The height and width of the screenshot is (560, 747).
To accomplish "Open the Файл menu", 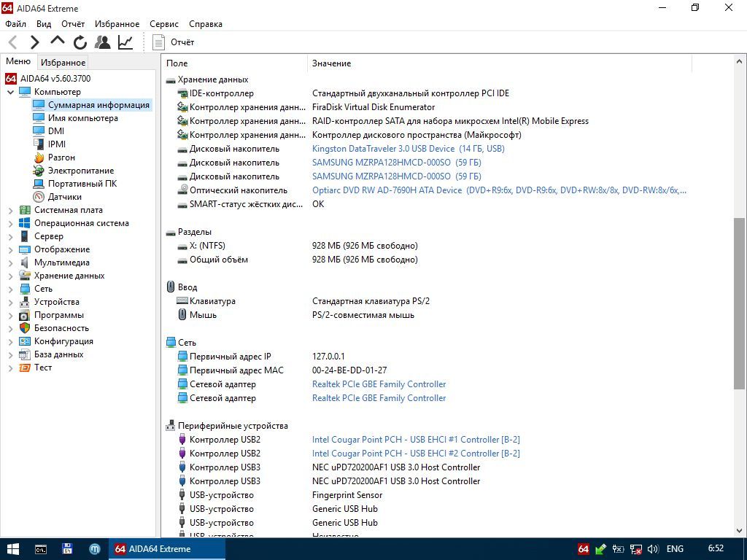I will pos(16,24).
